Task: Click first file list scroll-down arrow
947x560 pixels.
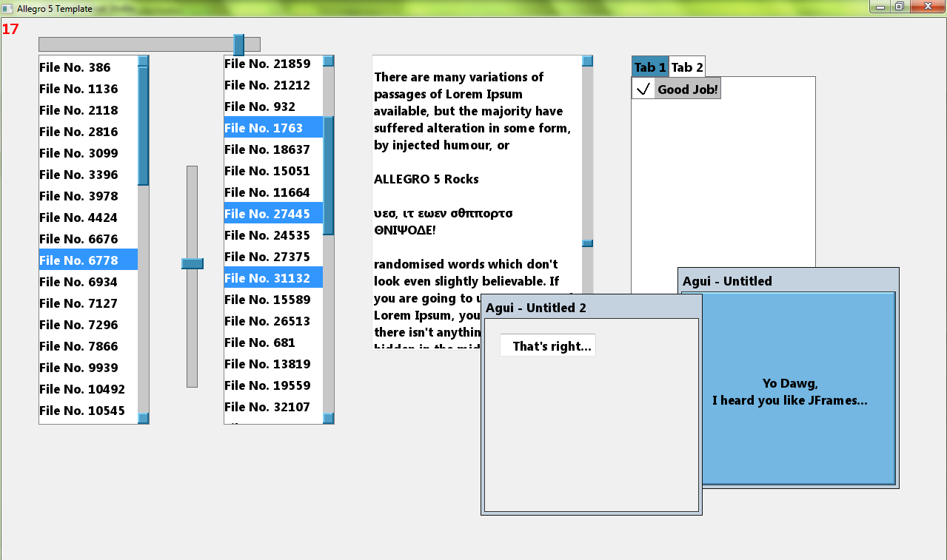Action: pos(144,418)
